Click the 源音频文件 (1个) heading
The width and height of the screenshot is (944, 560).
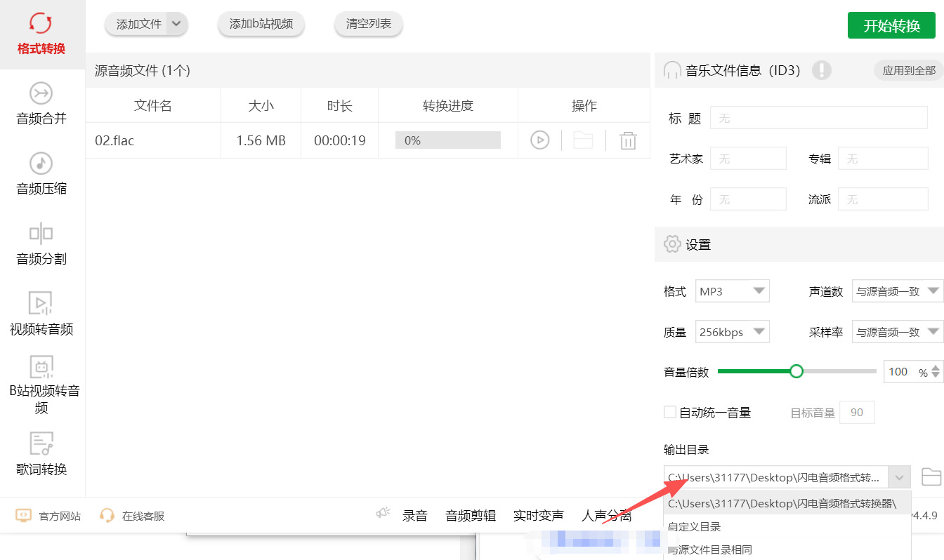pyautogui.click(x=143, y=70)
